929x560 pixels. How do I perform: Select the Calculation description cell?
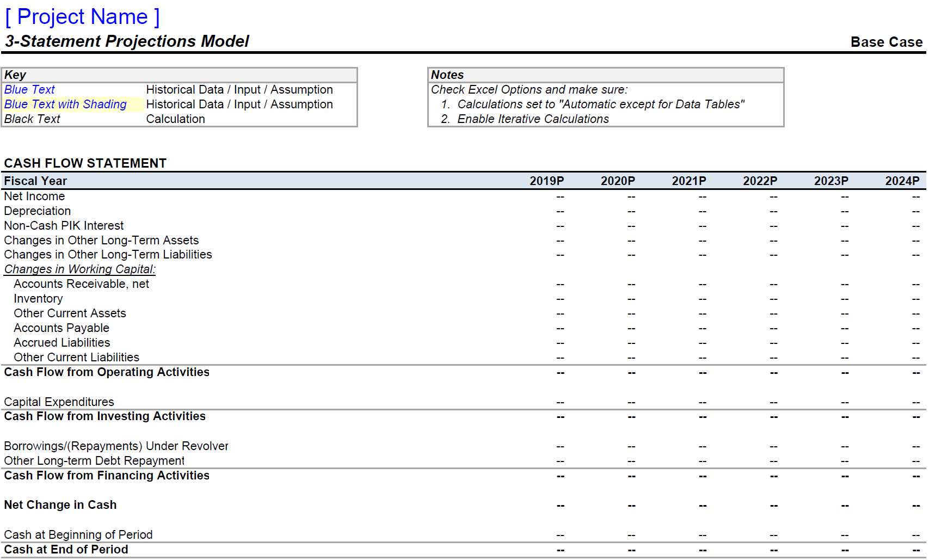tap(176, 119)
